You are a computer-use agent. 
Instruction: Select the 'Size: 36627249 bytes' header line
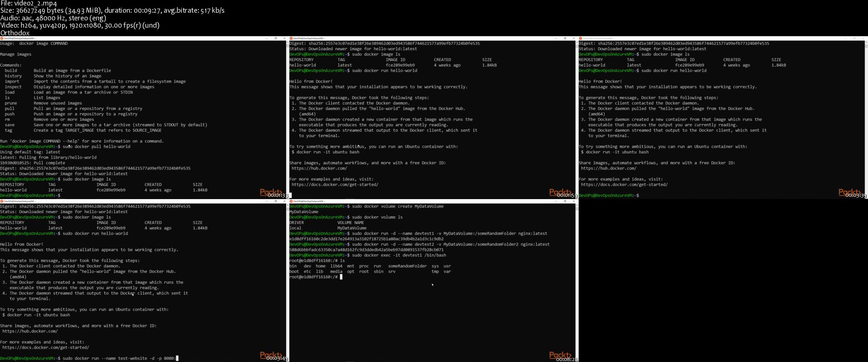click(112, 10)
